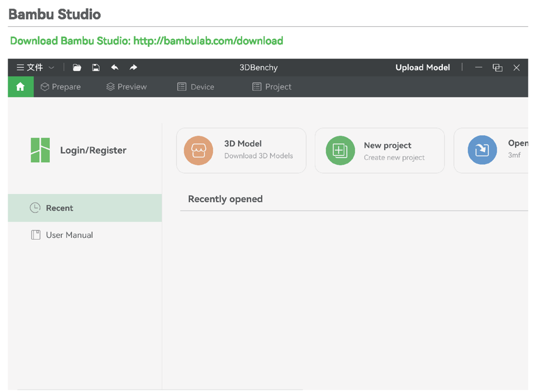Open the hamburger 文件 file menu
This screenshot has height=392, width=539.
30,67
